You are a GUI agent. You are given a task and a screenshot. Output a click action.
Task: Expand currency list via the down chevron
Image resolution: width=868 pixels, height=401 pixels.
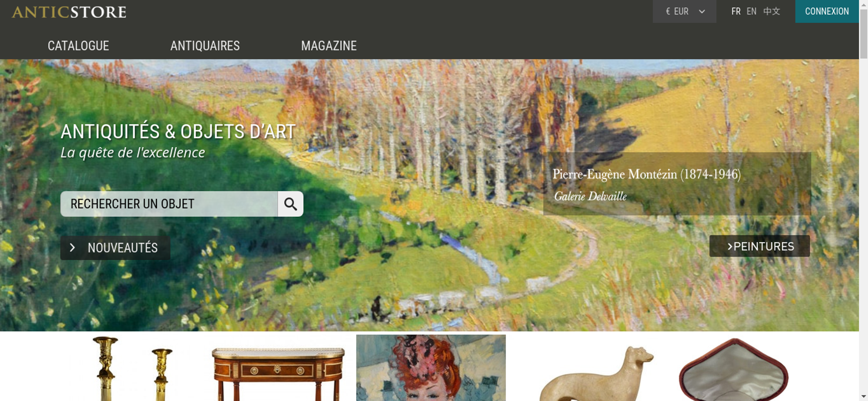coord(702,12)
